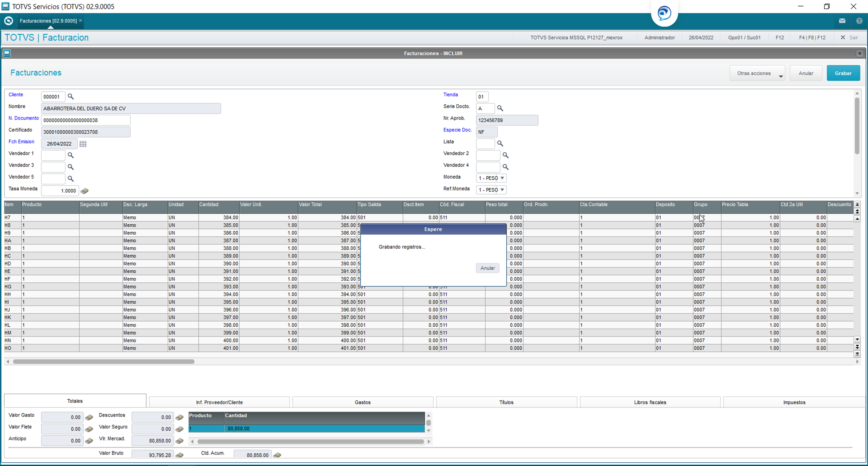The width and height of the screenshot is (868, 466).
Task: Click the Serie Docto. search magnifier
Action: click(500, 108)
